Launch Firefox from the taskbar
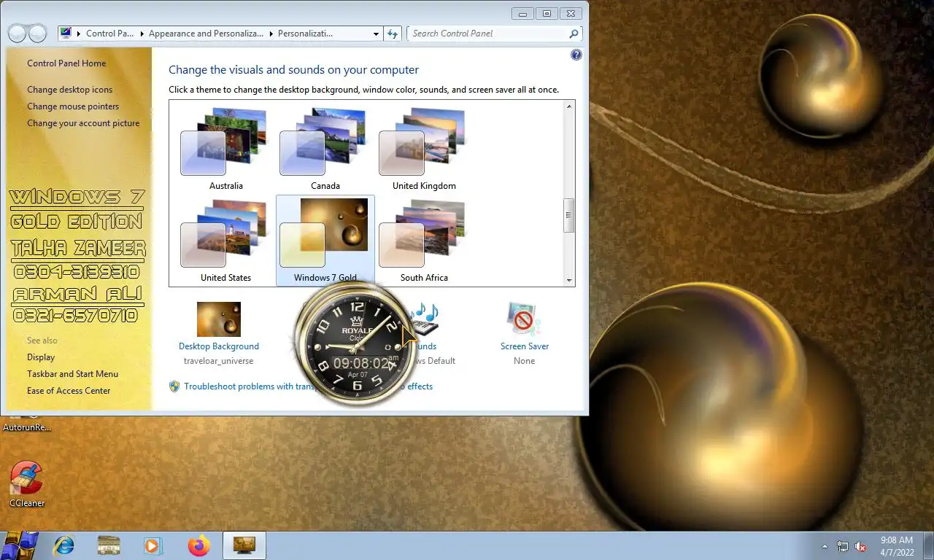Image resolution: width=934 pixels, height=560 pixels. pos(198,545)
